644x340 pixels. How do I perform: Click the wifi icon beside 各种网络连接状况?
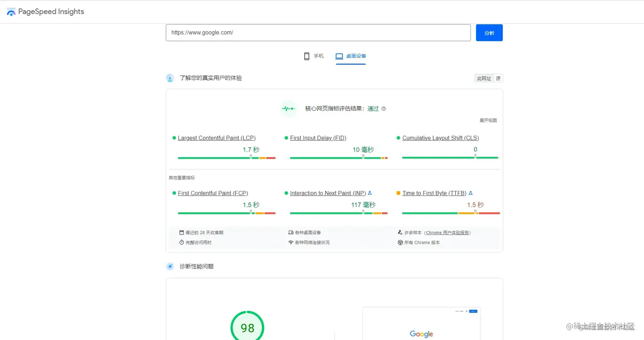pyautogui.click(x=291, y=242)
